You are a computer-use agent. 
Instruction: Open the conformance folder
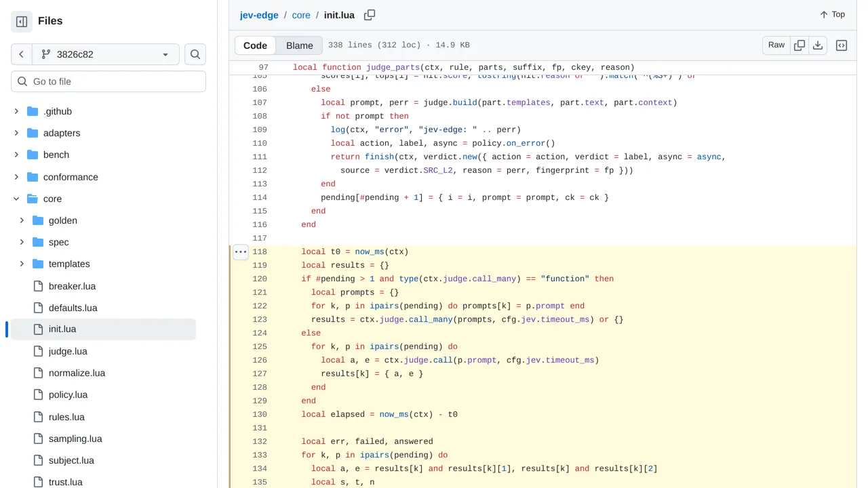pyautogui.click(x=71, y=177)
